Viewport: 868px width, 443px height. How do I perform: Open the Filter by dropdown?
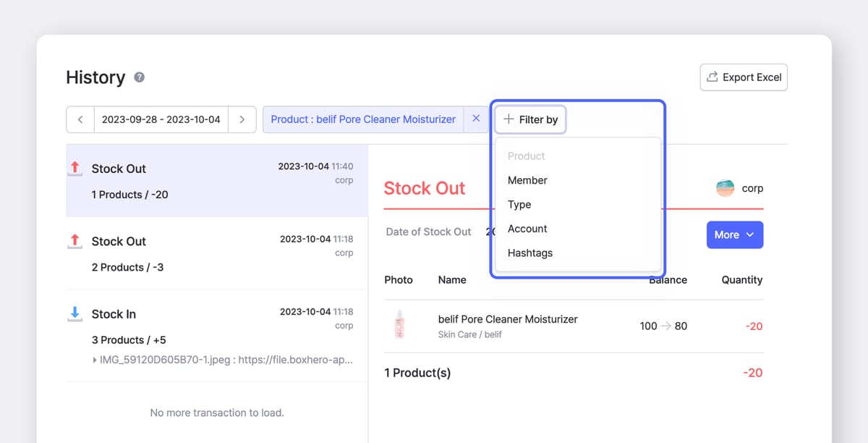point(531,119)
